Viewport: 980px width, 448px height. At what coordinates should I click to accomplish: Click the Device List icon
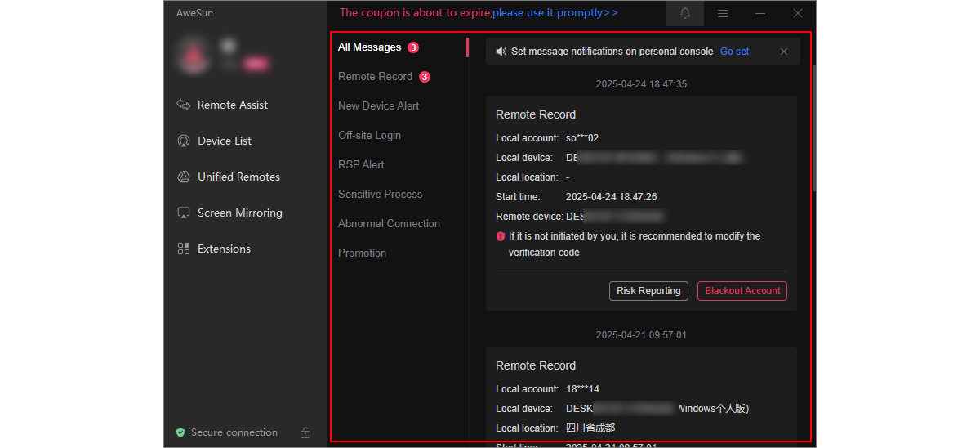[183, 141]
